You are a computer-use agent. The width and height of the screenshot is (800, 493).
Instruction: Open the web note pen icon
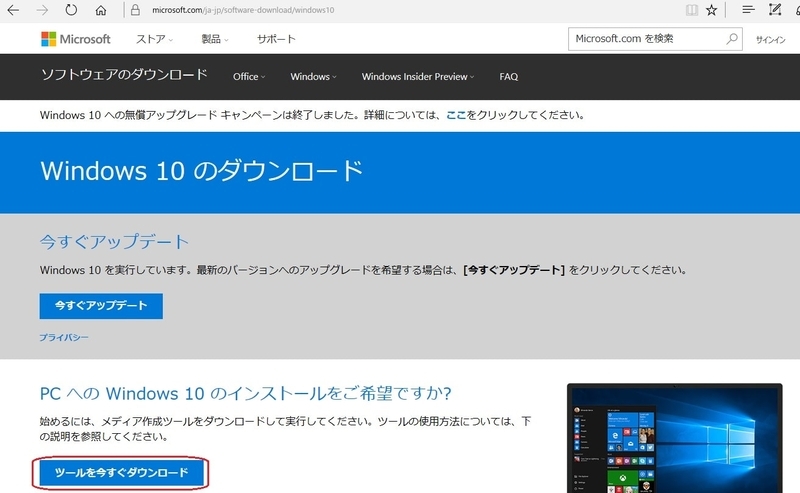click(x=774, y=10)
